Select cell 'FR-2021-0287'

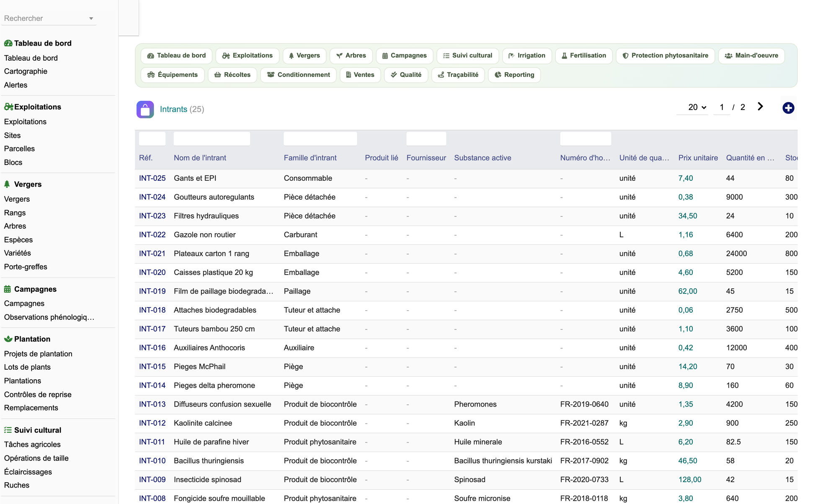[x=584, y=423]
